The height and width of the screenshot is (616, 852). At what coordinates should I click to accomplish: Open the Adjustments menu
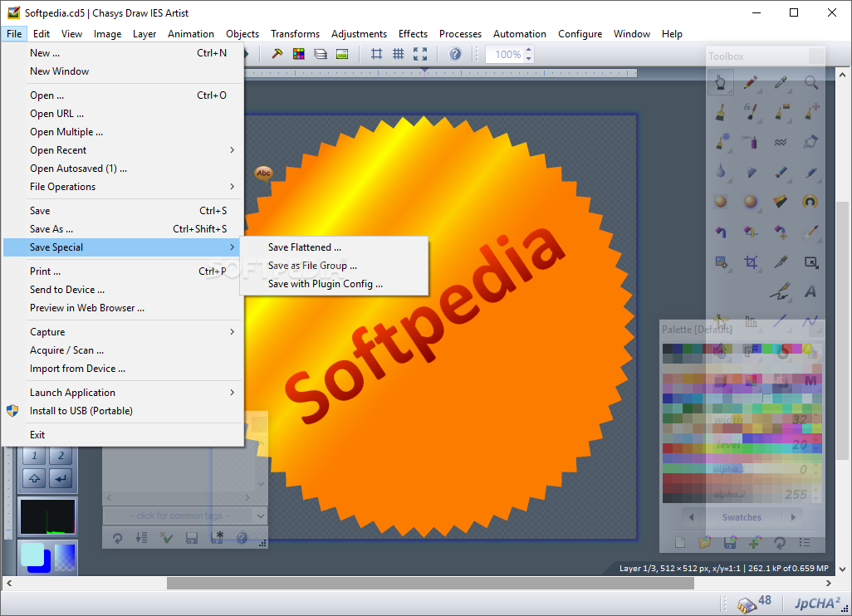click(360, 34)
